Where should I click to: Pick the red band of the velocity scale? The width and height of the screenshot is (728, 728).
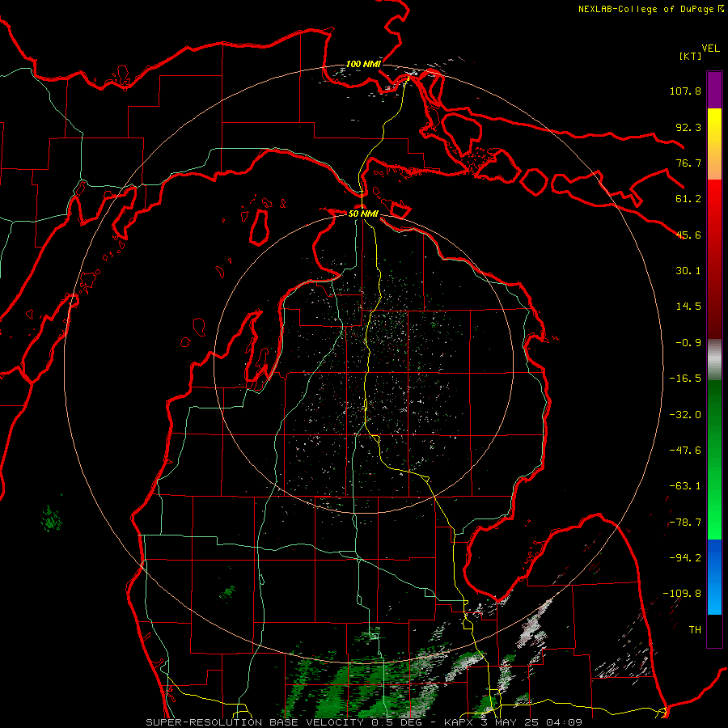pyautogui.click(x=714, y=259)
